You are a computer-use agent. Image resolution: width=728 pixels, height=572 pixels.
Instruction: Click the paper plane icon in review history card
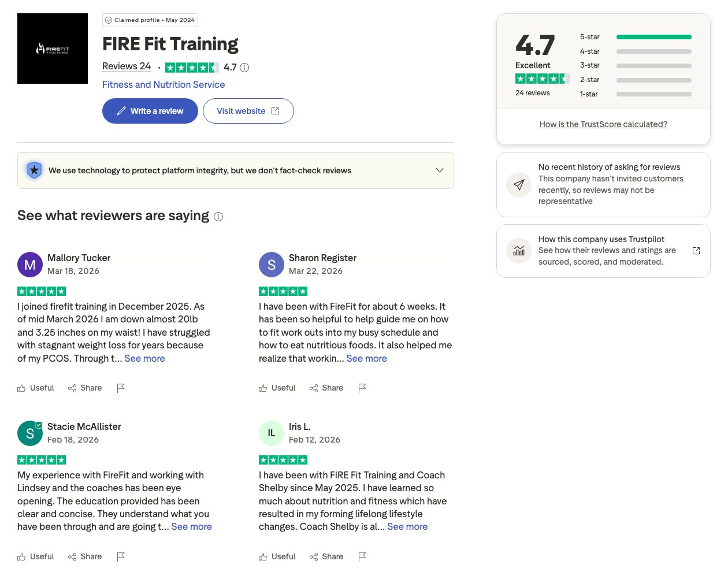click(519, 185)
